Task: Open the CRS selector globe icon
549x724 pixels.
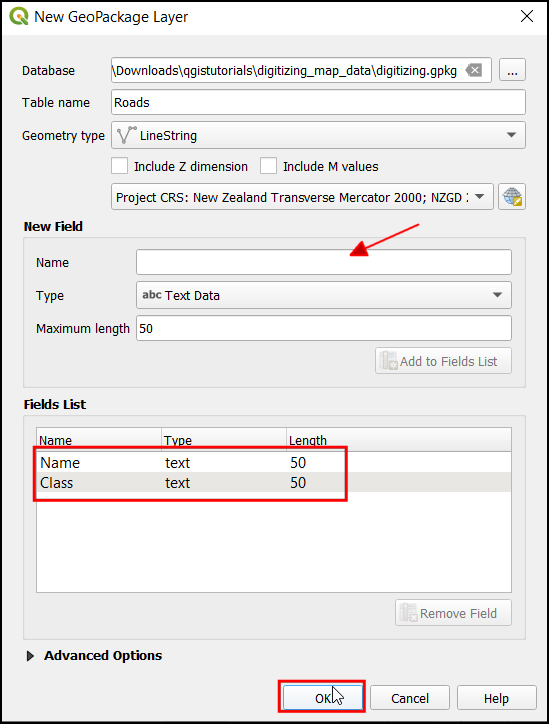Action: point(512,197)
